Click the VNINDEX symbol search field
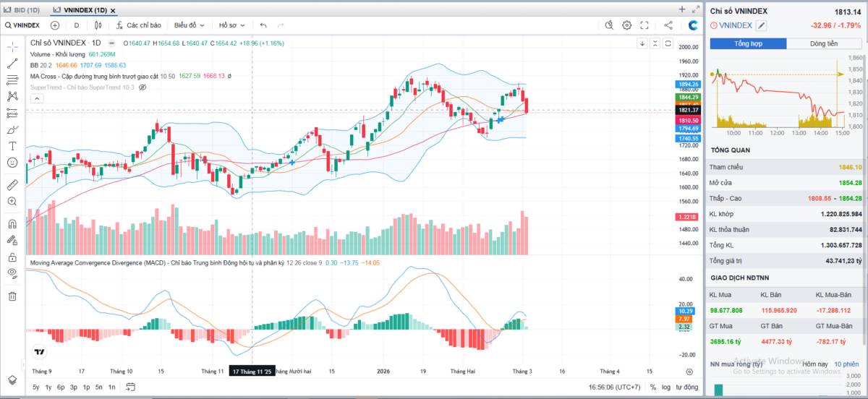Image resolution: width=868 pixels, height=399 pixels. click(x=22, y=25)
